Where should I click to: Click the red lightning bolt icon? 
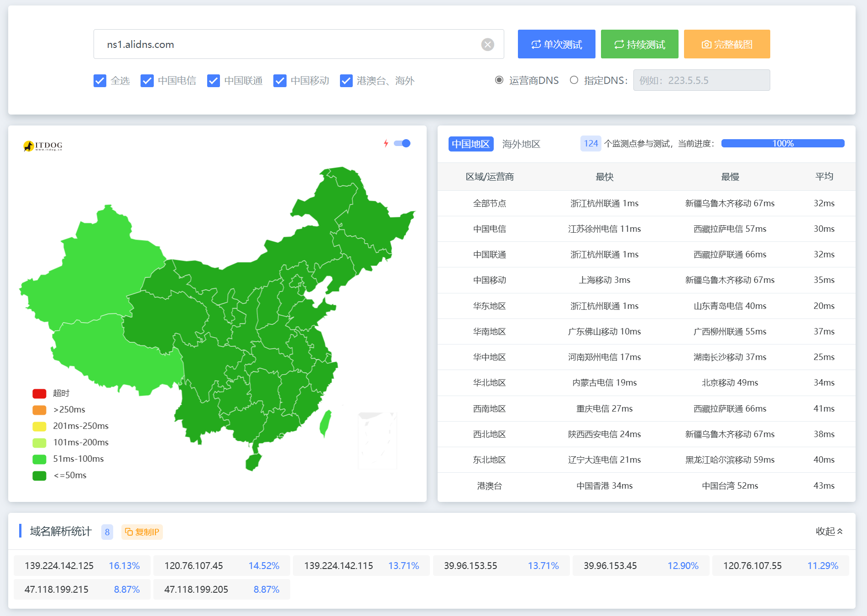point(386,143)
